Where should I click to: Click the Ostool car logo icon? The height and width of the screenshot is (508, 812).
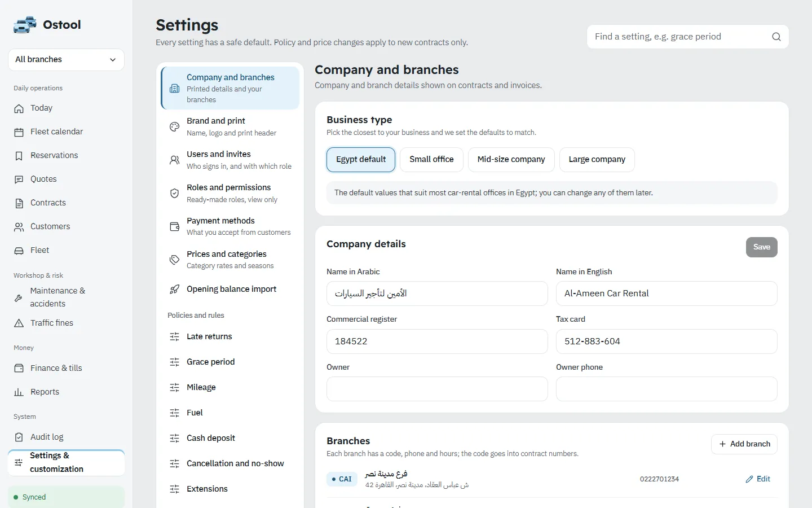pyautogui.click(x=25, y=25)
